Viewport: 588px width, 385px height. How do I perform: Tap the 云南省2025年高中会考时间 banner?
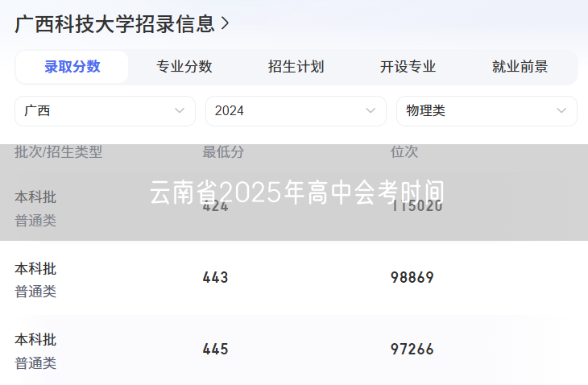(296, 192)
